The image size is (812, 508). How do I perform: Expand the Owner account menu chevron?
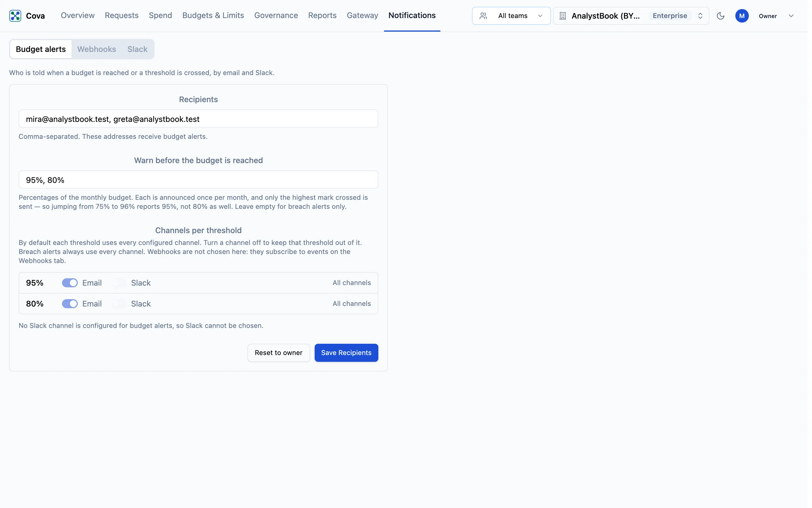click(x=791, y=16)
